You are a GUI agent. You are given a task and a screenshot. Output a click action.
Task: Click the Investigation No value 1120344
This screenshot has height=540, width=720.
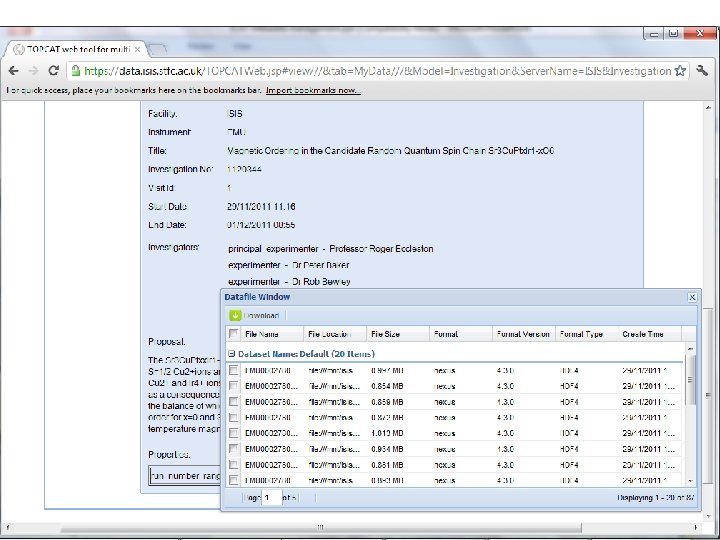click(x=244, y=169)
